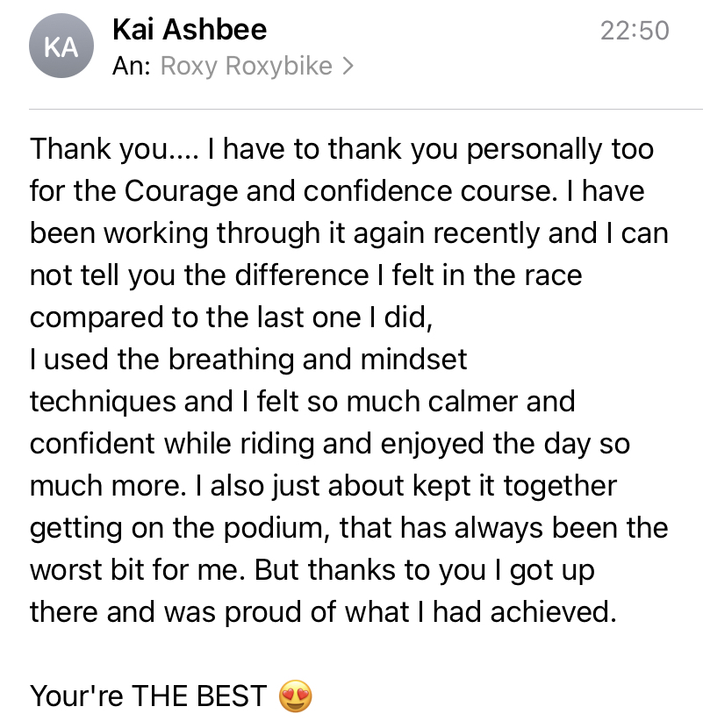703x728 pixels.
Task: Tap the 'not tell you the difference' line
Action: pyautogui.click(x=305, y=275)
